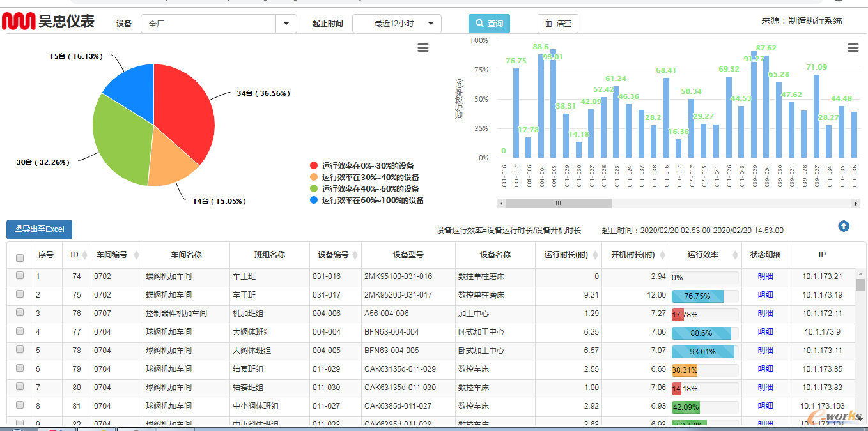Click the 状态明细 column header

click(x=765, y=254)
